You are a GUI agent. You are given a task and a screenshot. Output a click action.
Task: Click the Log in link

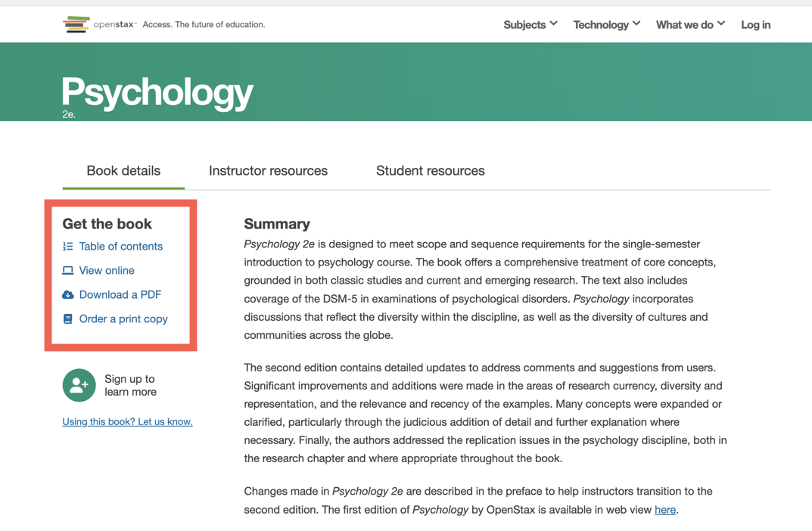[755, 24]
